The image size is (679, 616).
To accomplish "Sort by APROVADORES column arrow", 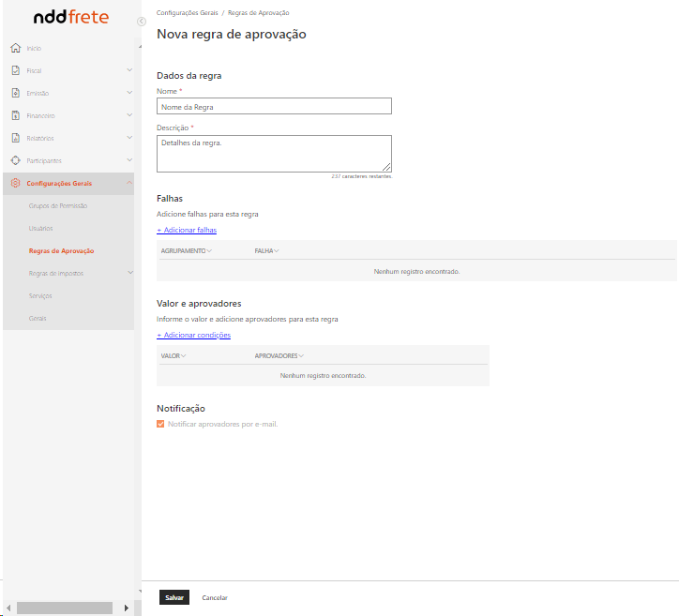I will coord(301,356).
